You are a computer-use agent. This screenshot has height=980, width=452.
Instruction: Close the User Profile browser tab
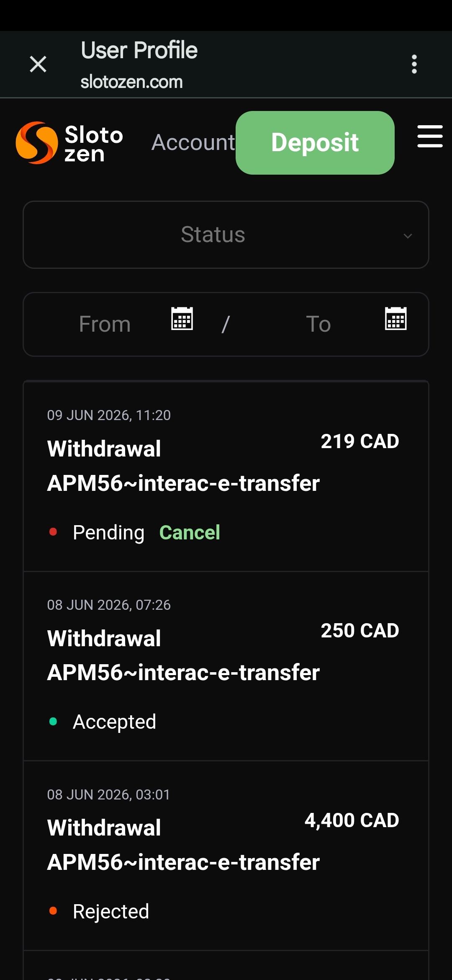coord(38,64)
